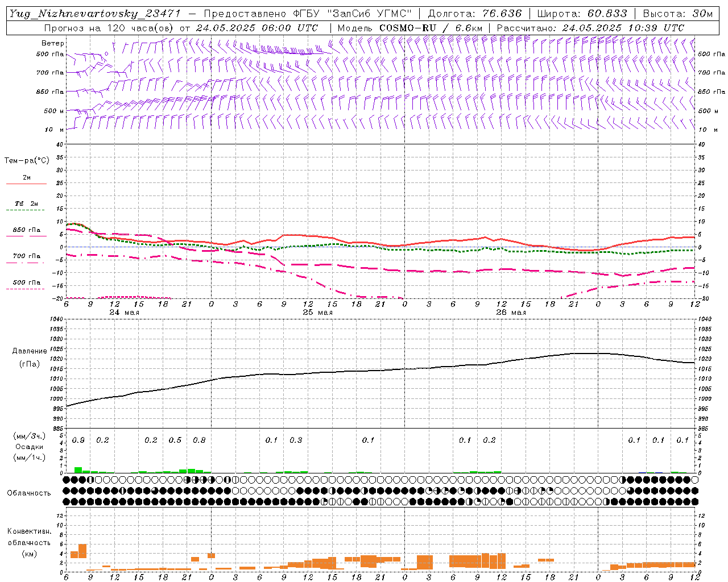Select 700 гПа legend in temperature panel
This screenshot has height=582, width=728.
[x=27, y=256]
